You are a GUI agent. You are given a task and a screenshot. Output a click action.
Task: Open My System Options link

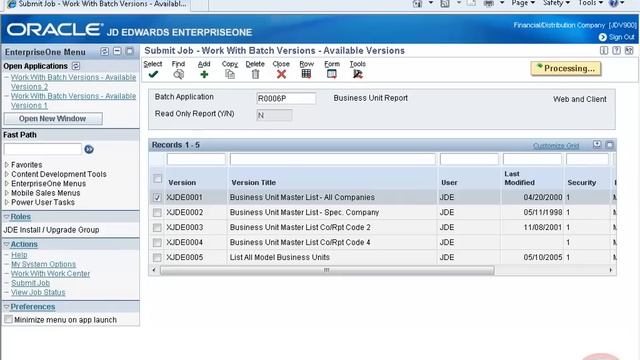click(x=43, y=264)
